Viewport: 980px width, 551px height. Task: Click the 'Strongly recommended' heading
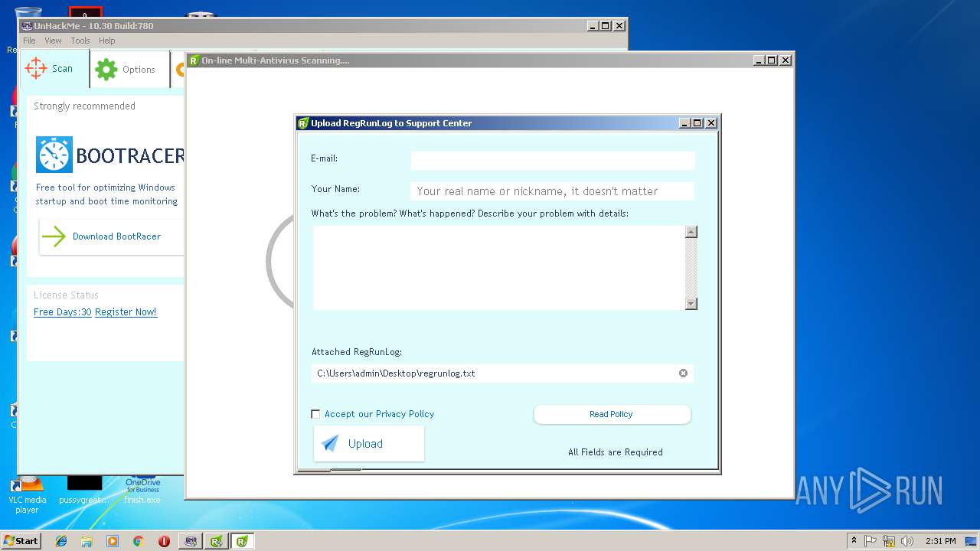pos(84,106)
